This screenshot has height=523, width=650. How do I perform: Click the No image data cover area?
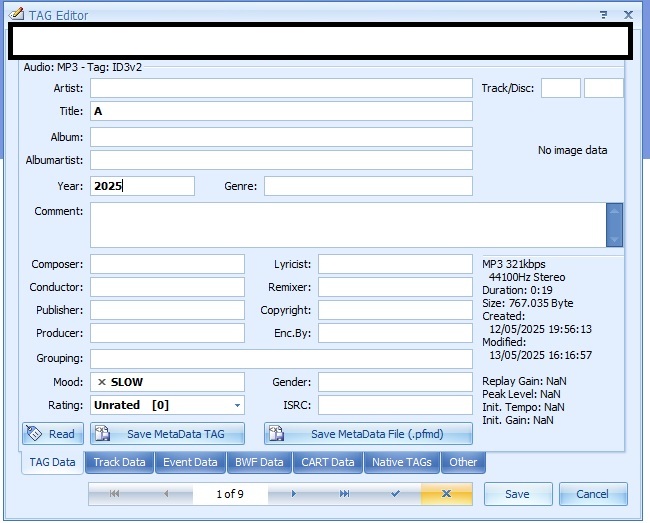click(x=572, y=150)
